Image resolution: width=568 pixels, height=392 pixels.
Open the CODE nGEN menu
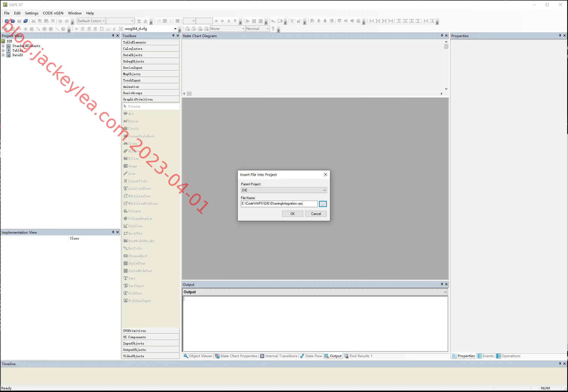click(x=53, y=13)
